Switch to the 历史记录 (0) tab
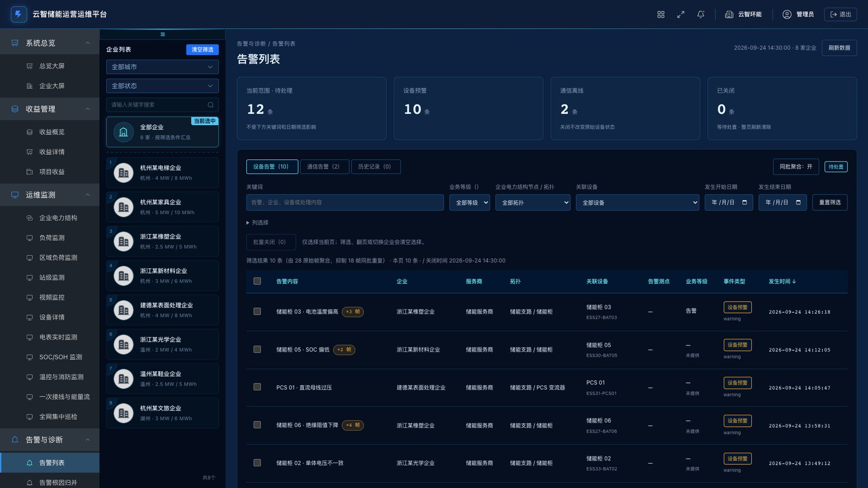Viewport: 868px width, 488px height. (375, 166)
